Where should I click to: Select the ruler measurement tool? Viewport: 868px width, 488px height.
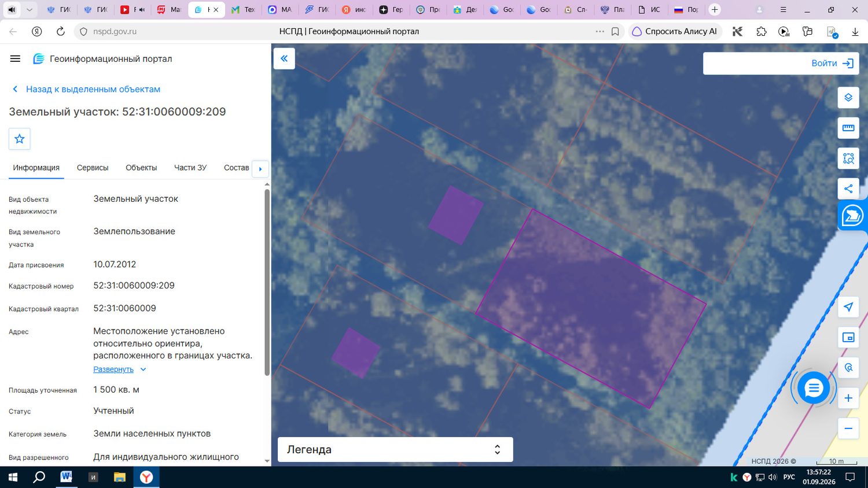pyautogui.click(x=848, y=128)
